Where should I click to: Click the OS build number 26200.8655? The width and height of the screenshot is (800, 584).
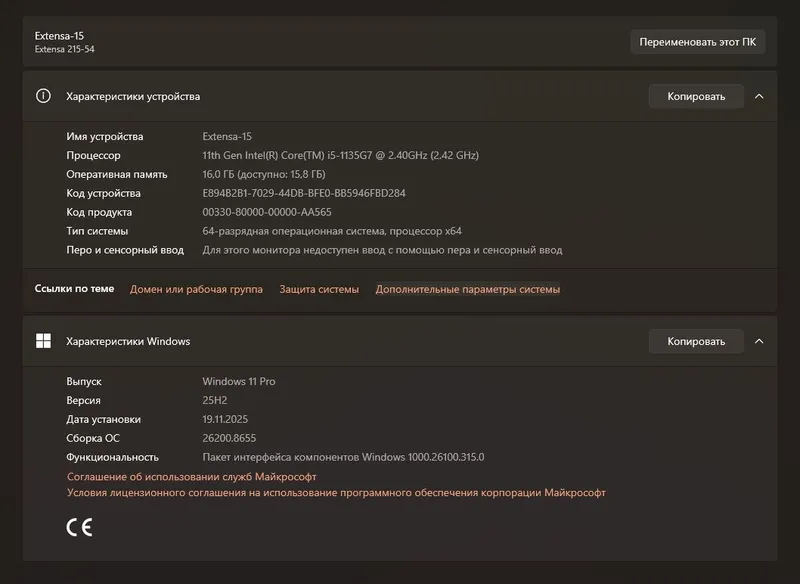pos(229,438)
